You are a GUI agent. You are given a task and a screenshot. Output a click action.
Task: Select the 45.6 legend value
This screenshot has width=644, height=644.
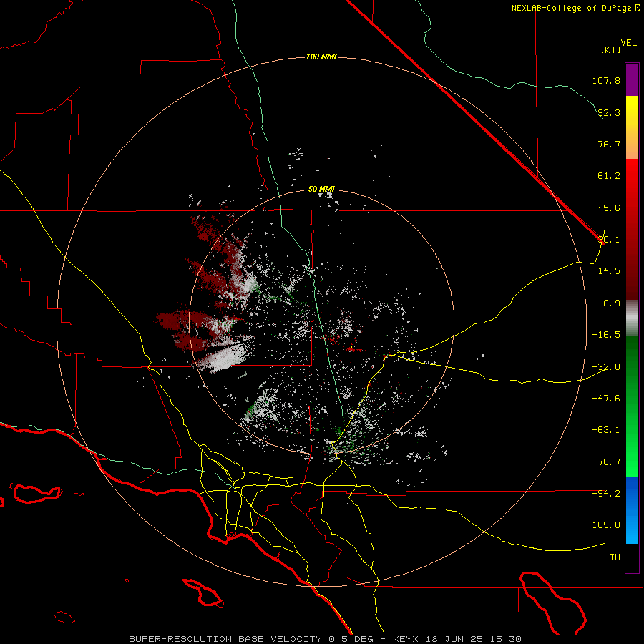coord(609,208)
